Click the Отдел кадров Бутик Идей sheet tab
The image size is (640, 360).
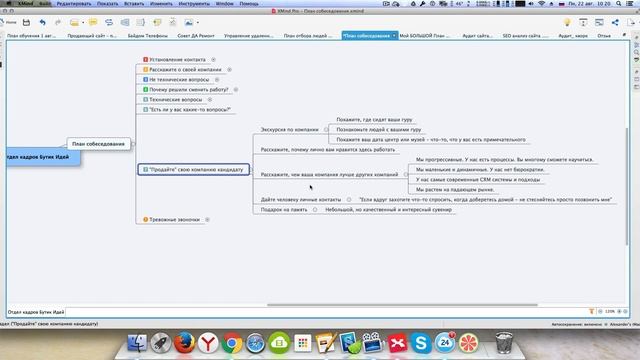click(x=36, y=312)
